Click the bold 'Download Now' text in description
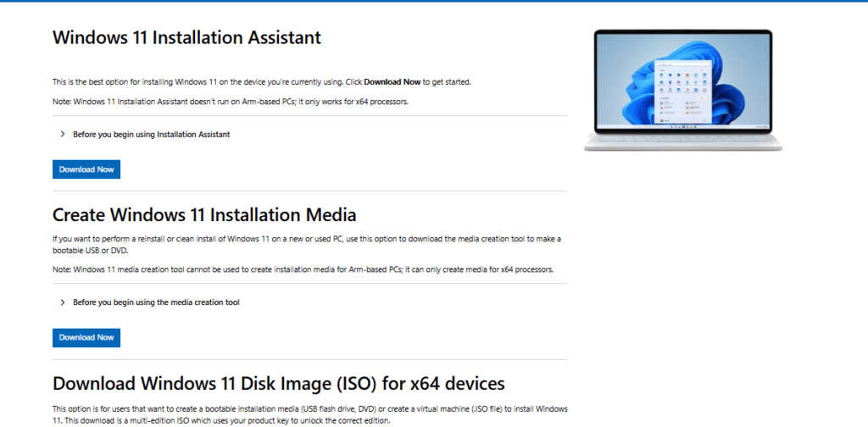The width and height of the screenshot is (868, 427). (x=392, y=82)
